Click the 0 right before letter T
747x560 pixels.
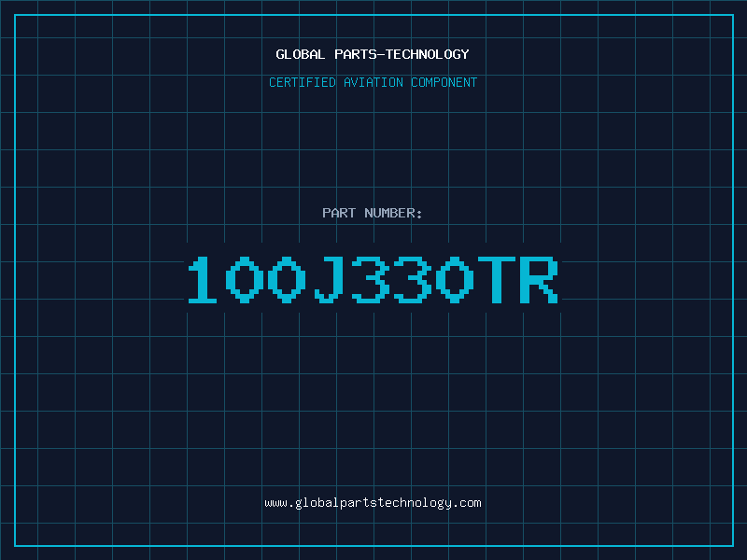click(455, 279)
